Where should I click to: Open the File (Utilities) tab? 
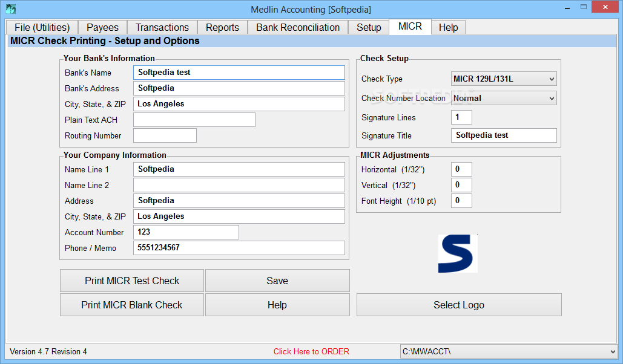tap(42, 27)
